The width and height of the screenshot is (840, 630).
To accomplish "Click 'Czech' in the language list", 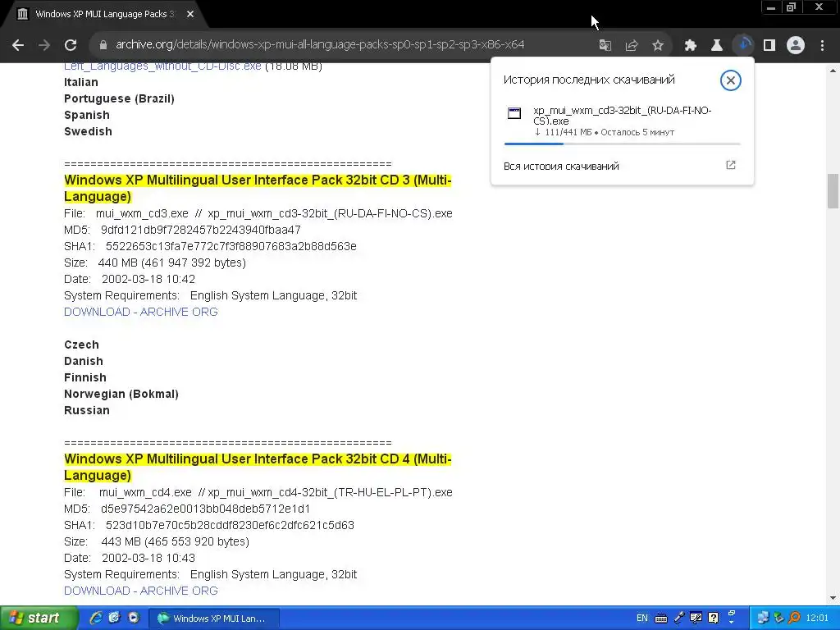I will 81,345.
